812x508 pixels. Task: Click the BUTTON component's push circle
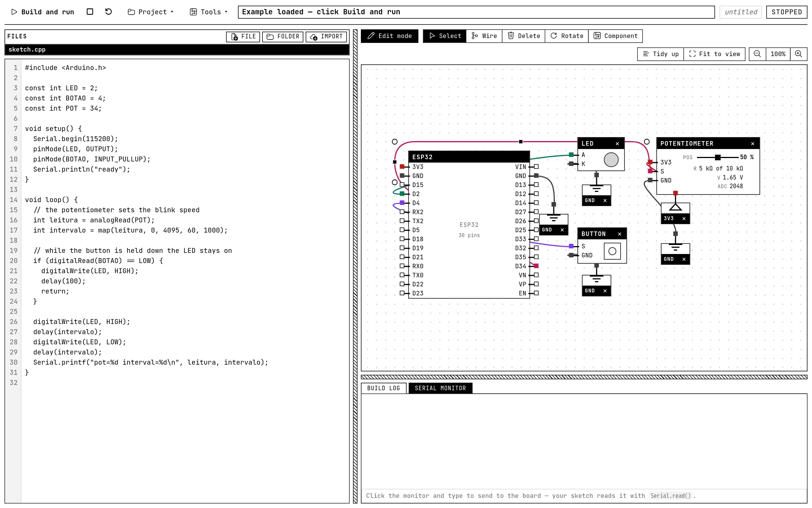[x=612, y=251]
